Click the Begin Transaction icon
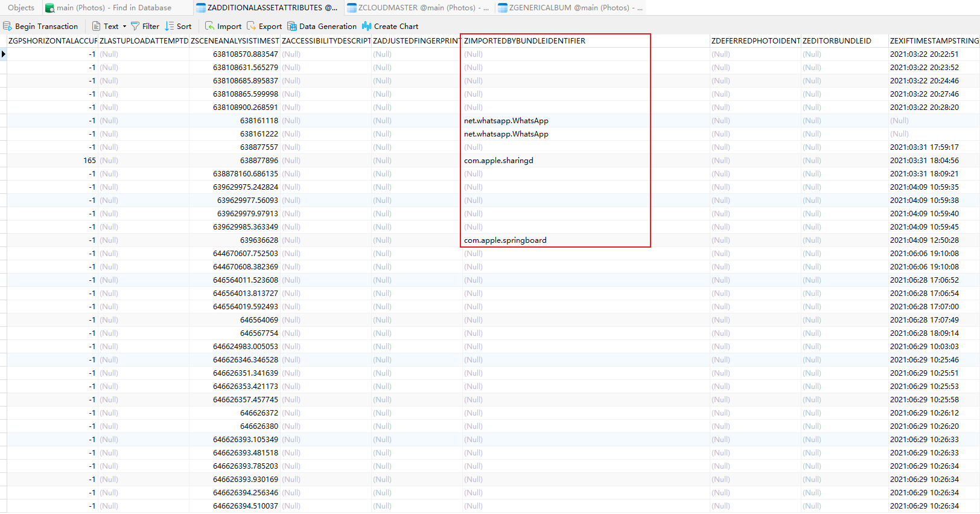This screenshot has width=980, height=514. click(x=8, y=26)
